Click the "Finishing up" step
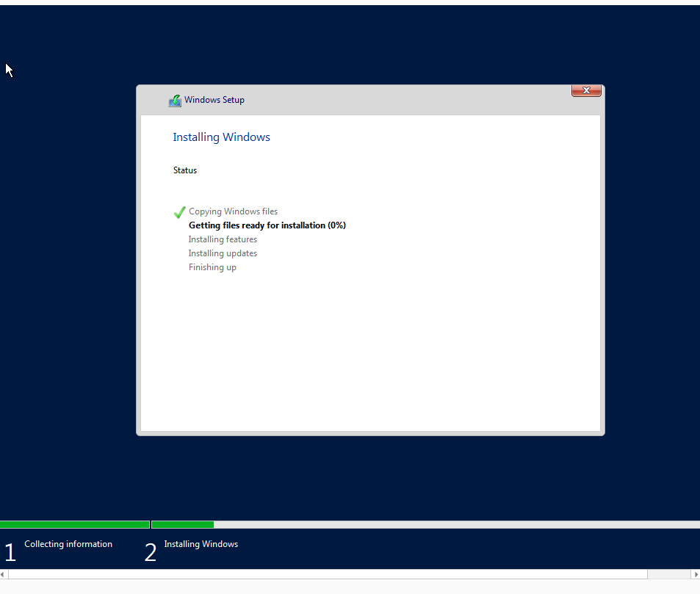The width and height of the screenshot is (700, 594). click(x=212, y=267)
